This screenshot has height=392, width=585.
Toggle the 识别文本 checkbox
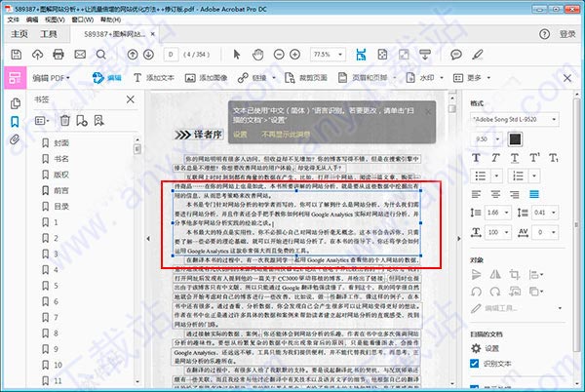pyautogui.click(x=475, y=363)
